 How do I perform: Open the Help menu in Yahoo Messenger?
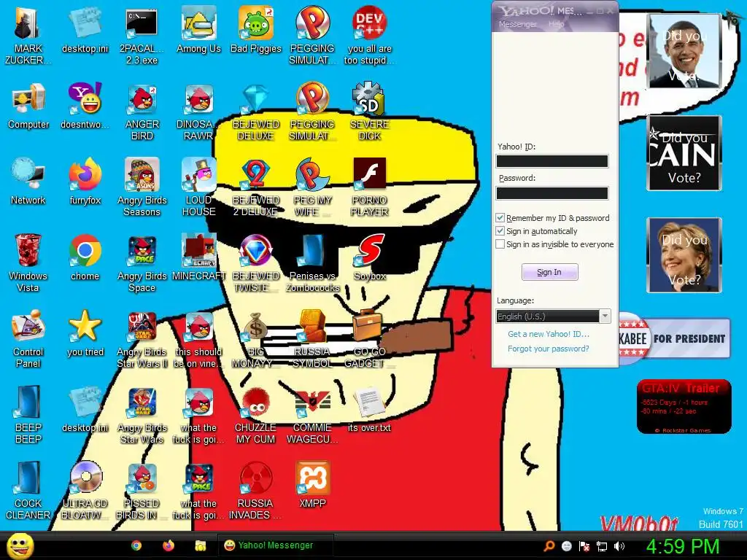coord(556,24)
